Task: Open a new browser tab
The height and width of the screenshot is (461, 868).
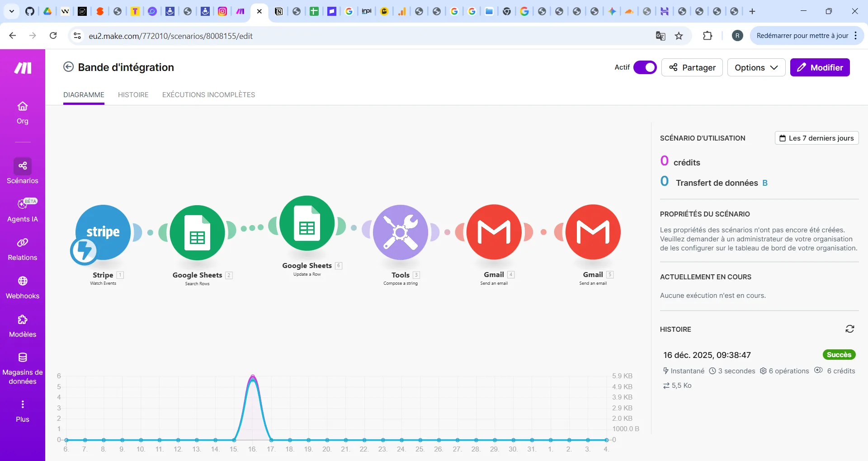Action: (752, 11)
